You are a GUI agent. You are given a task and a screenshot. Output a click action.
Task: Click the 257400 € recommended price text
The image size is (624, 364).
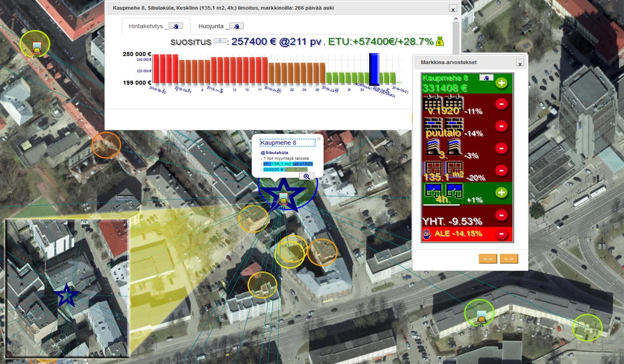[254, 42]
